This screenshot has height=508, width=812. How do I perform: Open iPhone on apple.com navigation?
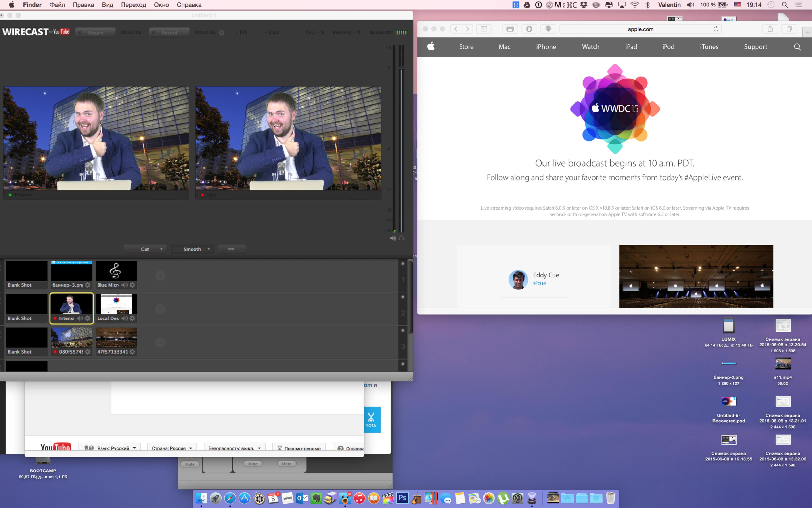[546, 47]
